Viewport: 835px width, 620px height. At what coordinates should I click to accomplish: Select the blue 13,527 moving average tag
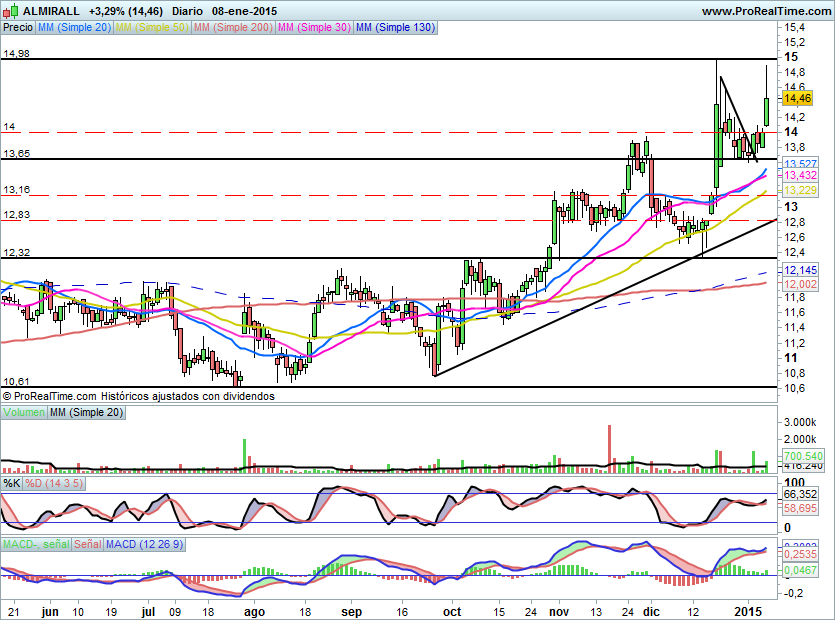(x=798, y=163)
